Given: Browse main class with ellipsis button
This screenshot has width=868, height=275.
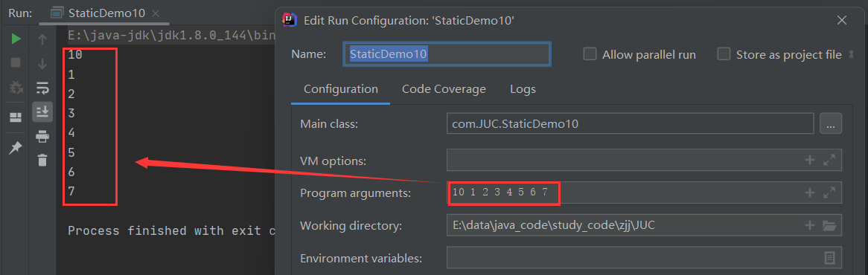Looking at the screenshot, I should click(x=830, y=123).
